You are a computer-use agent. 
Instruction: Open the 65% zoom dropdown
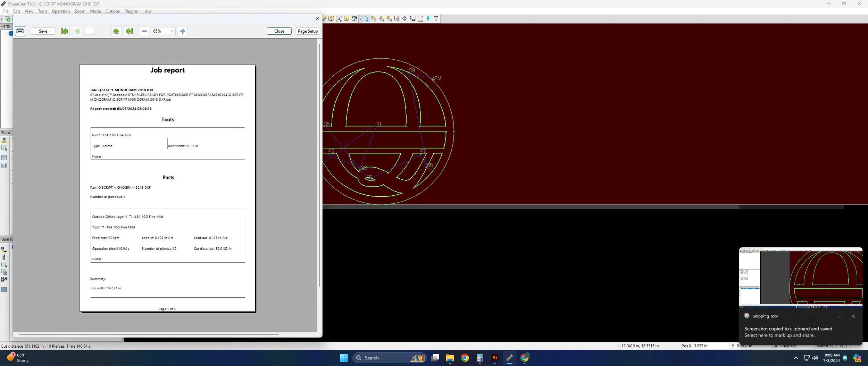click(164, 31)
